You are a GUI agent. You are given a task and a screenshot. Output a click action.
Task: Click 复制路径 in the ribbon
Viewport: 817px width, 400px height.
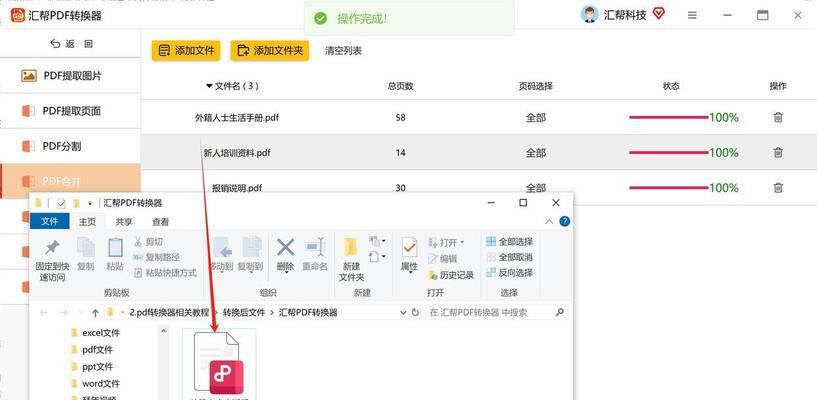click(x=157, y=257)
